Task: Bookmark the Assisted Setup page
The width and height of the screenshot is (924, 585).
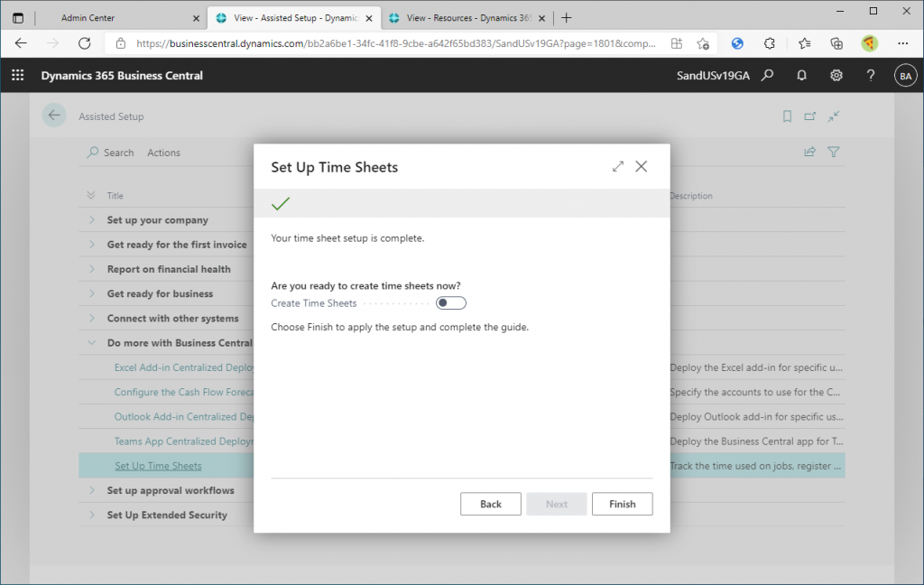Action: [787, 116]
